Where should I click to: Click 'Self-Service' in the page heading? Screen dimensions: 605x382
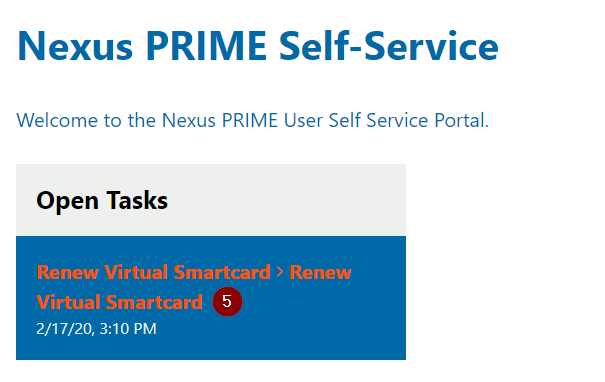(x=389, y=46)
